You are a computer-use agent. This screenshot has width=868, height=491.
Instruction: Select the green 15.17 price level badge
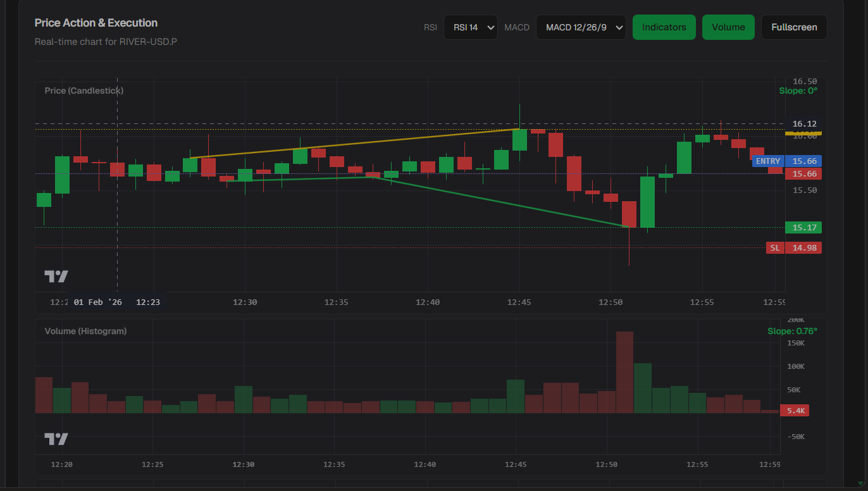tap(803, 227)
